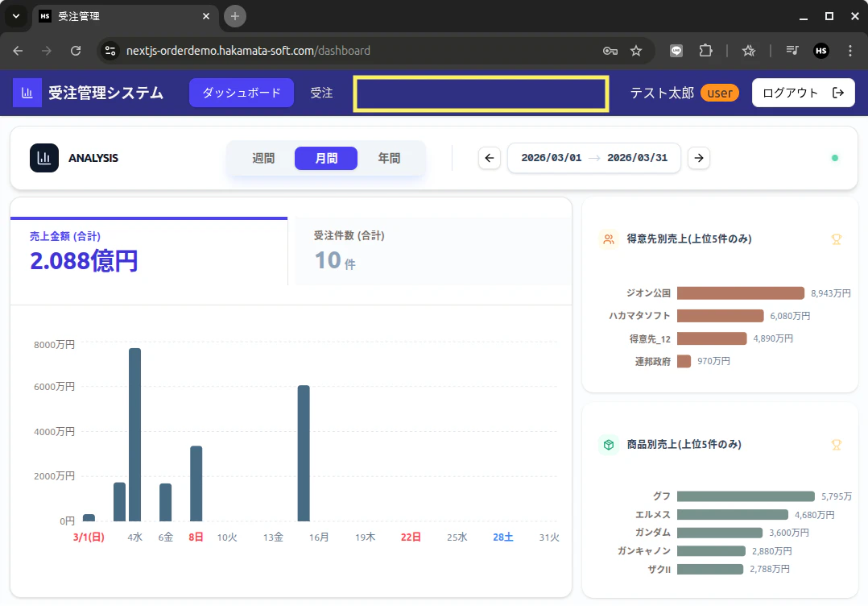868x610 pixels.
Task: Click the tallest chart bar near 4水
Action: click(135, 435)
